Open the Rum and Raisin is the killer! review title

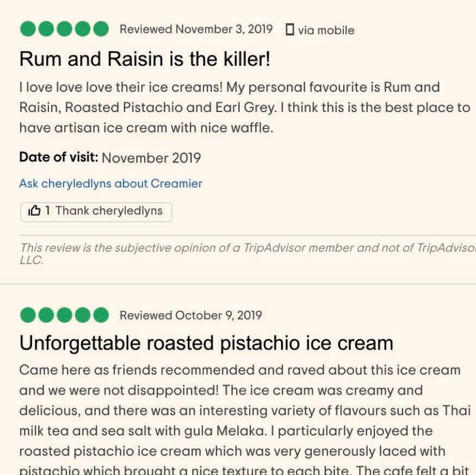click(145, 59)
